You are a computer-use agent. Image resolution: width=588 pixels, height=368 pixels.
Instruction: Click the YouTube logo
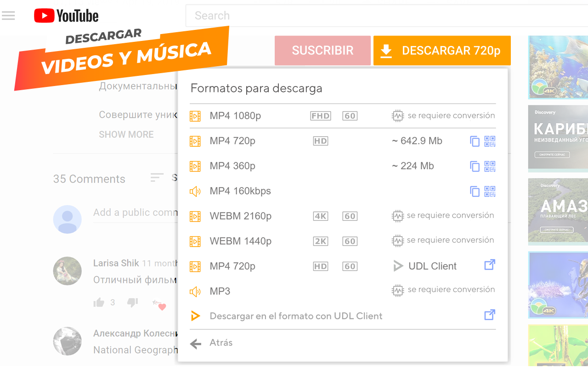point(66,16)
